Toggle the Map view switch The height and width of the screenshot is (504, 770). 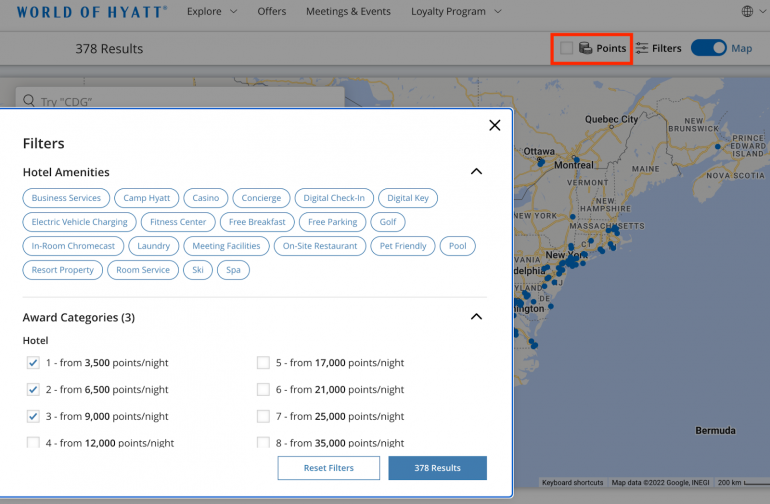click(708, 48)
